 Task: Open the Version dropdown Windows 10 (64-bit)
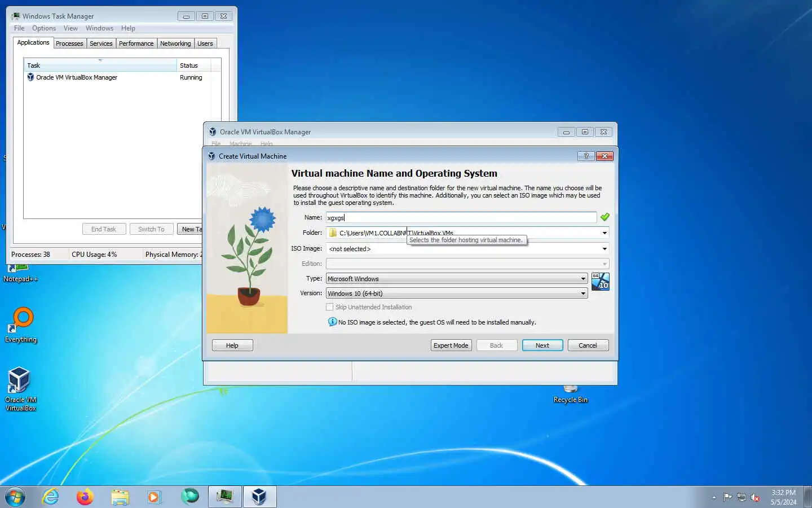pos(457,293)
